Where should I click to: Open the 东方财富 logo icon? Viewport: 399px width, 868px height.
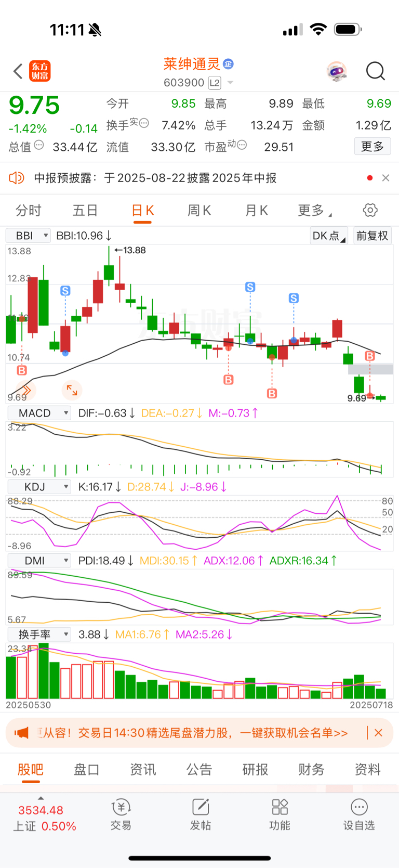40,71
